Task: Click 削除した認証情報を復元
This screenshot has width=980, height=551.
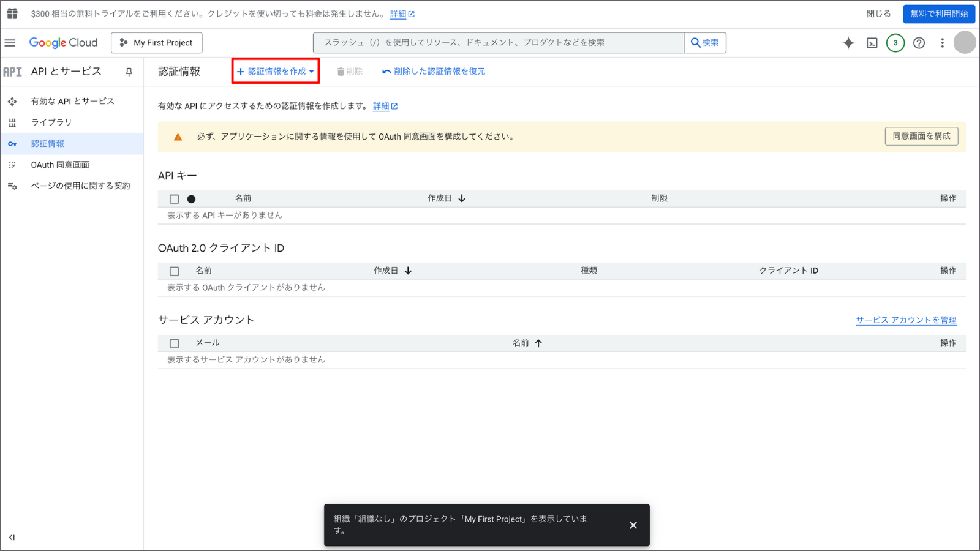Action: [x=434, y=72]
